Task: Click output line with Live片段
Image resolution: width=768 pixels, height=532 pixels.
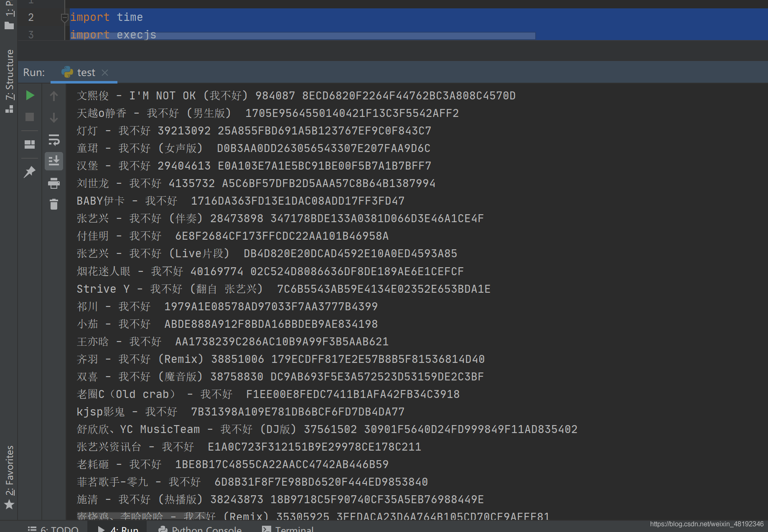Action: (x=267, y=253)
